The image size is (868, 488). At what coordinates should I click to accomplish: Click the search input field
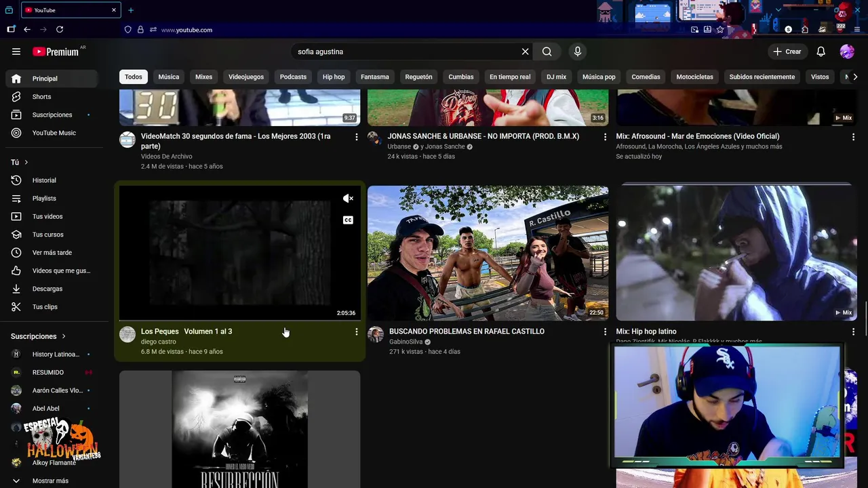pos(406,52)
